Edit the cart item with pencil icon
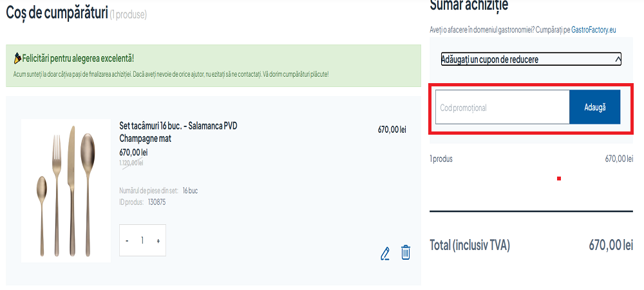The image size is (644, 290). tap(385, 254)
